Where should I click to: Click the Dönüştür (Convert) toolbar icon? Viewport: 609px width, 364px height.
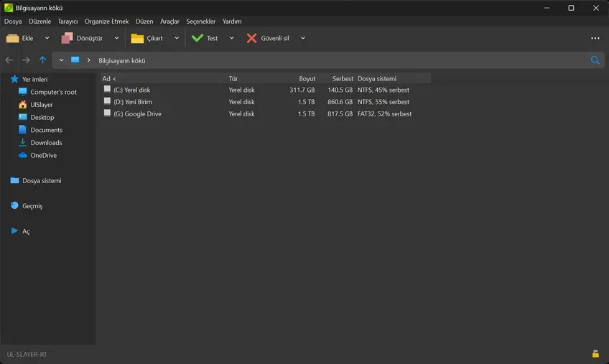point(68,38)
